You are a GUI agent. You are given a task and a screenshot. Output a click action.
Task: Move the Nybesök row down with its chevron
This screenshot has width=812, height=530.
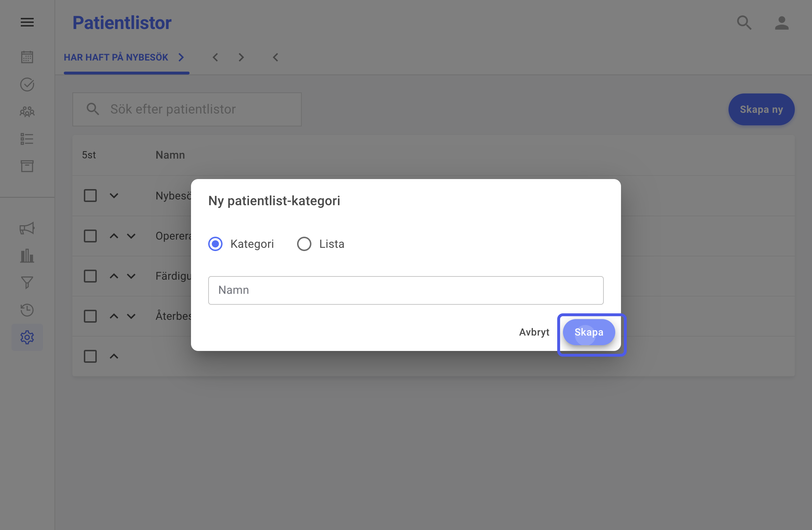[114, 196]
